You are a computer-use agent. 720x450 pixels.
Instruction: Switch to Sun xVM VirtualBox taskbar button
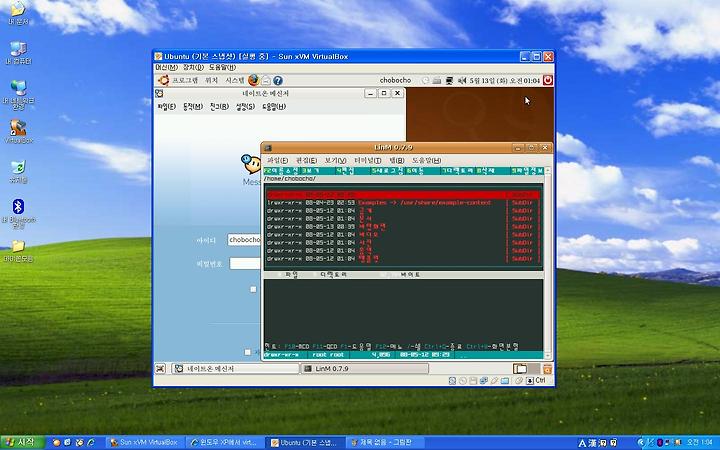[145, 442]
